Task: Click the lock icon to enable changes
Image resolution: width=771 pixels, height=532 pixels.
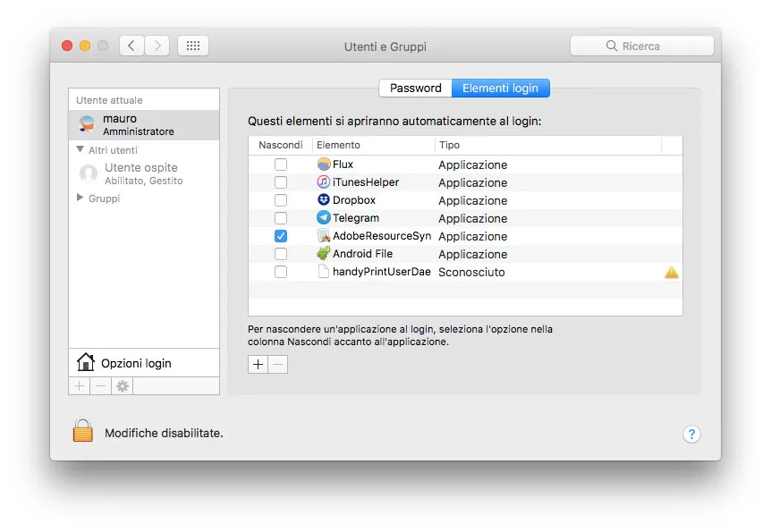Action: tap(82, 431)
